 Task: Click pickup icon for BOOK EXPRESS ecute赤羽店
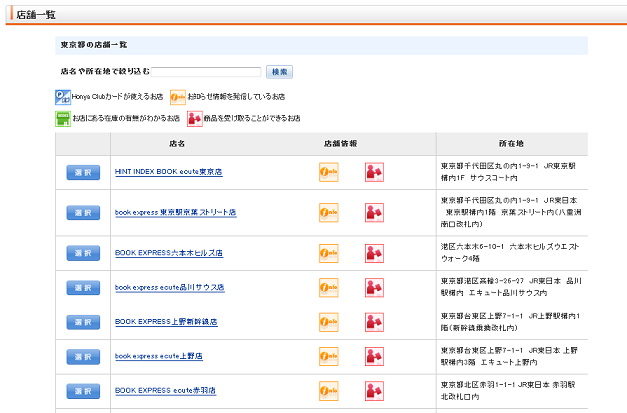(374, 391)
